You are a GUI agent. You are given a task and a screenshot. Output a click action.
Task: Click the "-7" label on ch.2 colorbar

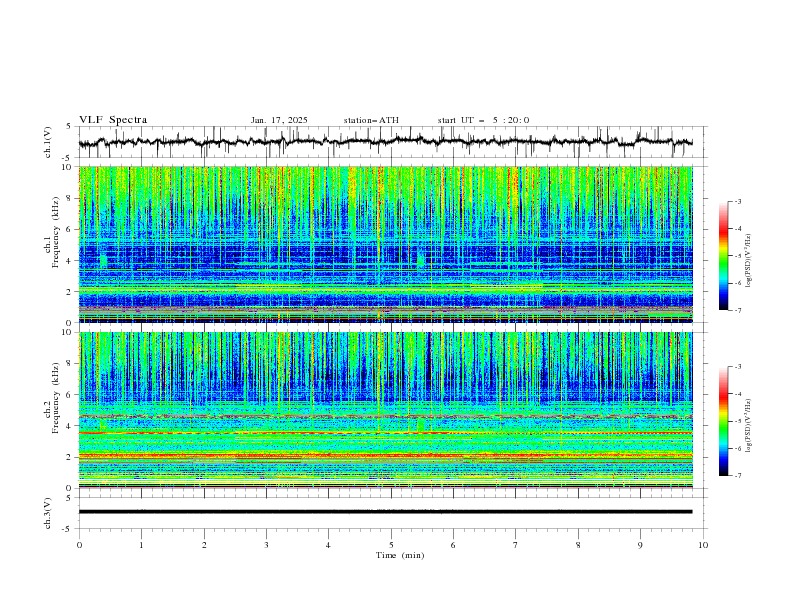[x=738, y=476]
